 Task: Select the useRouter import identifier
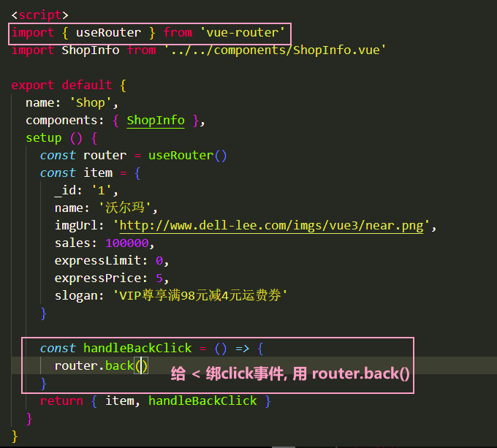coord(108,32)
